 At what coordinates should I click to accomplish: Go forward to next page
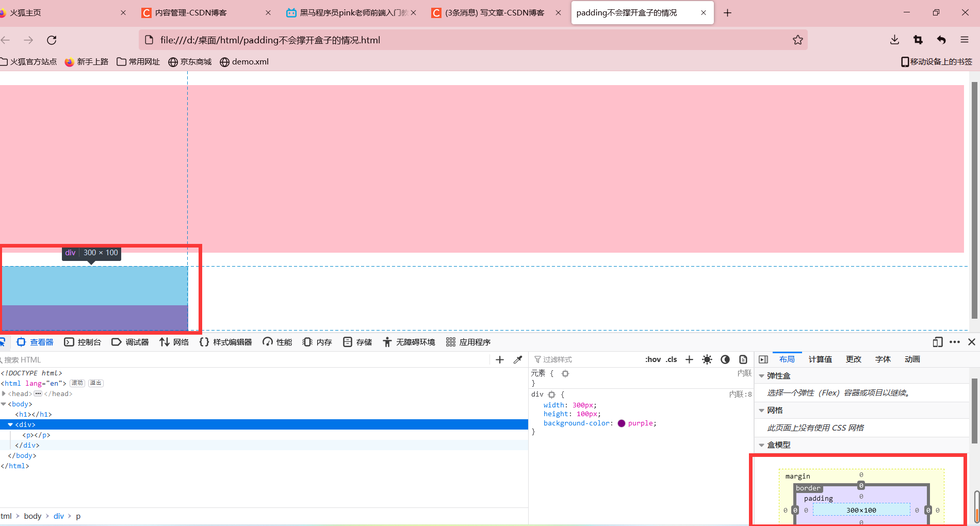click(28, 40)
